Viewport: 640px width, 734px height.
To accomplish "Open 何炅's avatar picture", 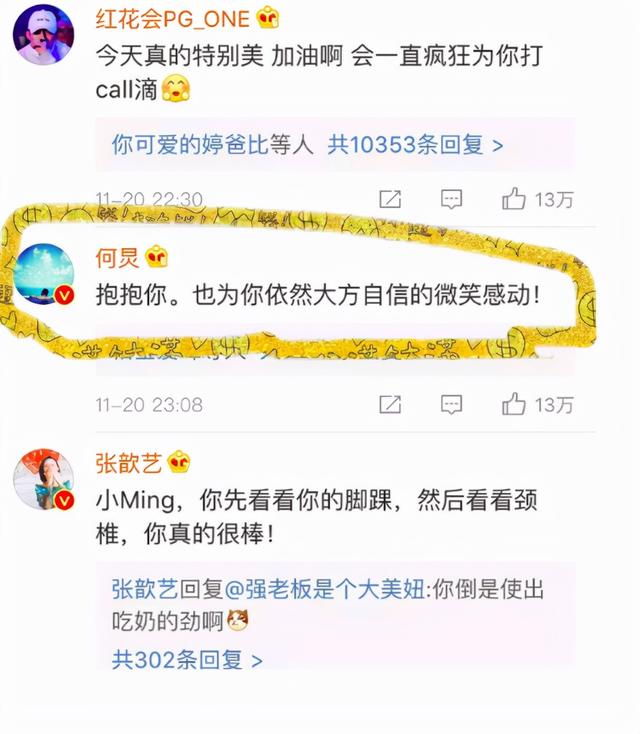I will 43,274.
